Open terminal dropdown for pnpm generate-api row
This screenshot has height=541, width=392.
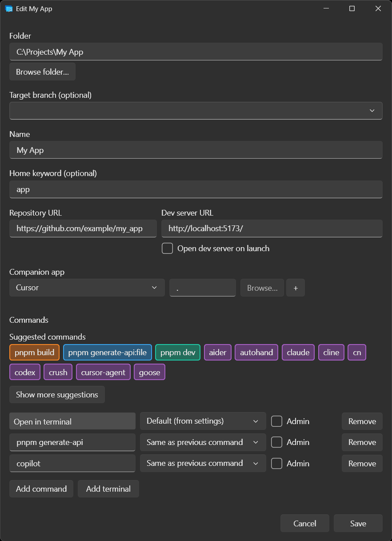pyautogui.click(x=203, y=442)
